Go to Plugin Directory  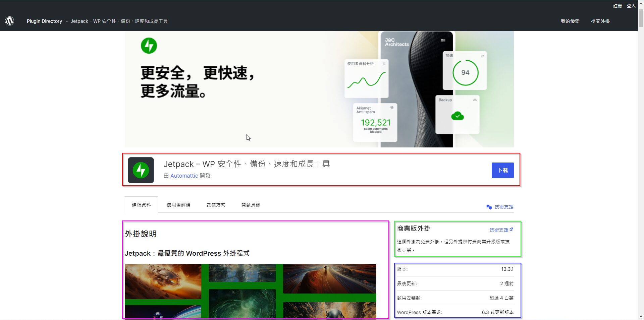(x=44, y=21)
